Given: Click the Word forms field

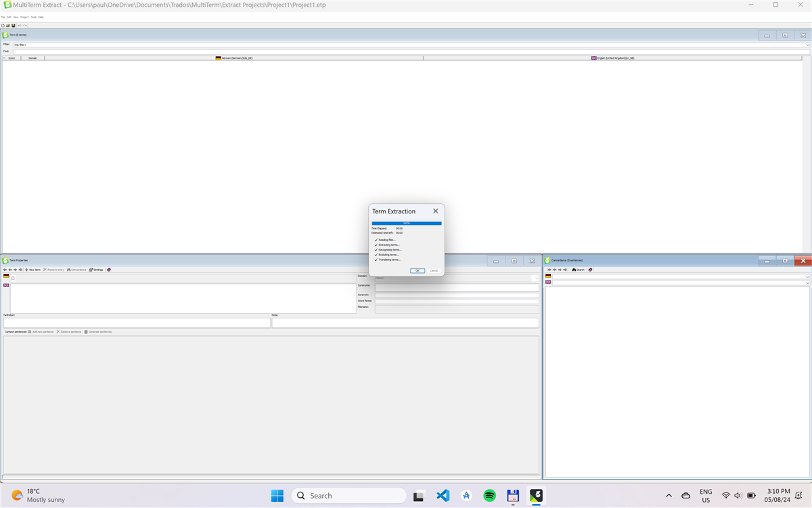Looking at the screenshot, I should coord(457,301).
